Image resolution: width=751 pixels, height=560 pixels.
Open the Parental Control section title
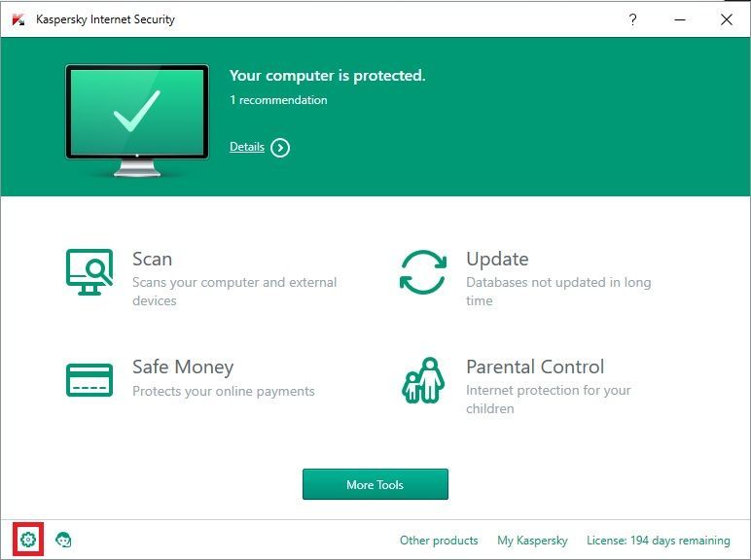535,367
